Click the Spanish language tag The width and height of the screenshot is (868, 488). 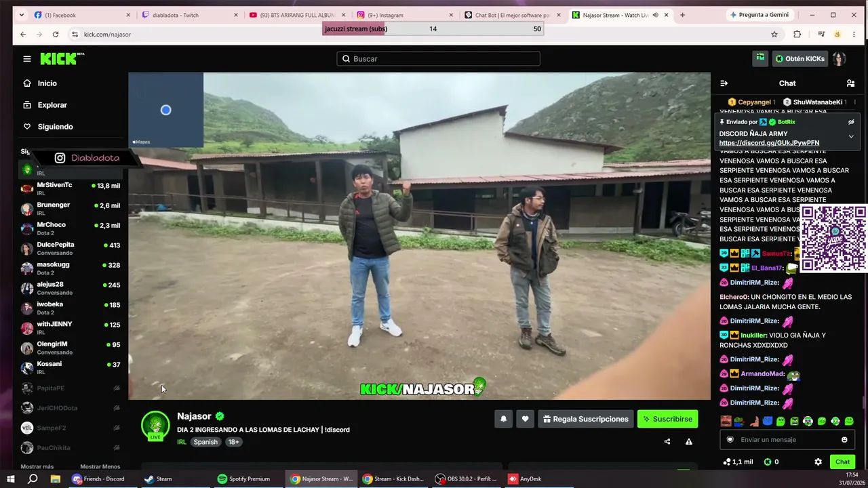click(205, 442)
